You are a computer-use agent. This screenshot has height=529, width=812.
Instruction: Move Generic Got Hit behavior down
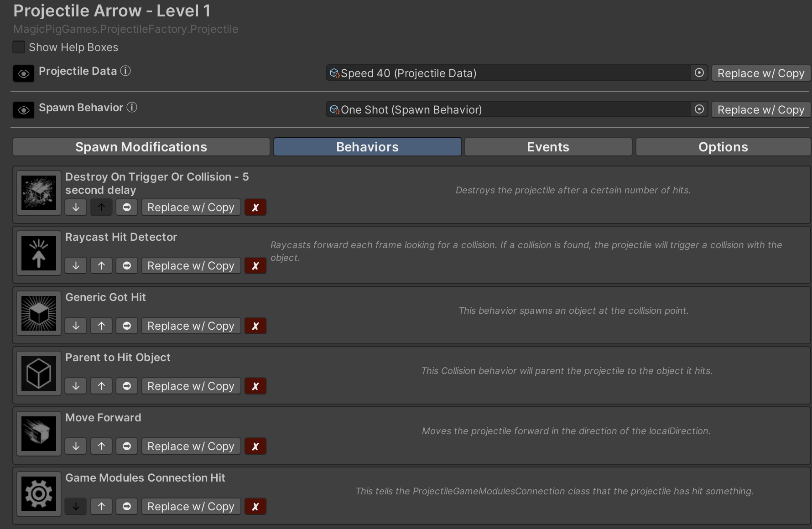pyautogui.click(x=76, y=326)
